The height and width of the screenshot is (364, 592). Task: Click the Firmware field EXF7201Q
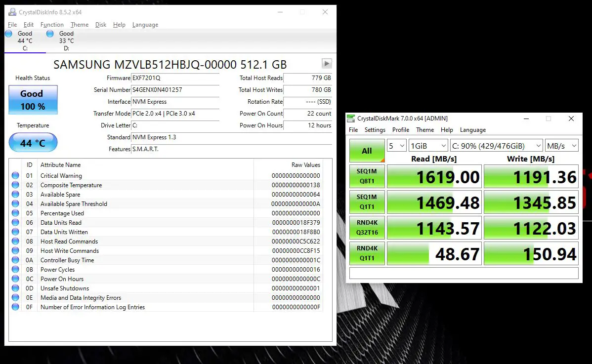[175, 78]
